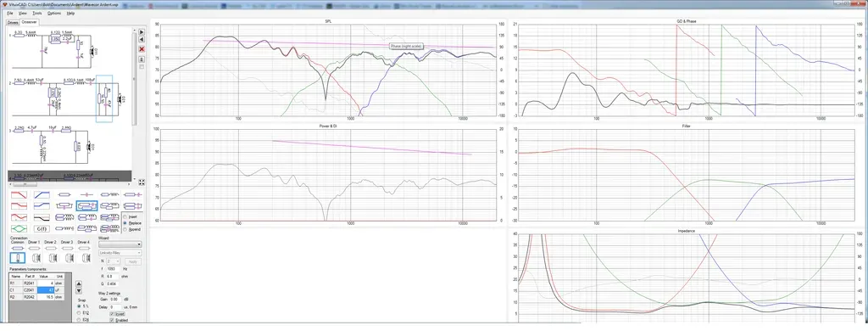This screenshot has width=868, height=331.
Task: Select the low-pass filter block icon
Action: click(19, 194)
